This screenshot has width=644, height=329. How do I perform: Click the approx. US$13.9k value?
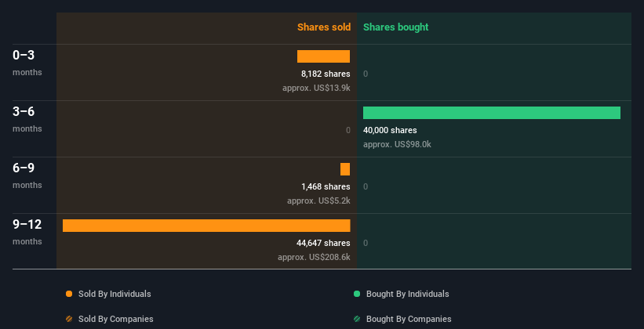[x=316, y=89]
